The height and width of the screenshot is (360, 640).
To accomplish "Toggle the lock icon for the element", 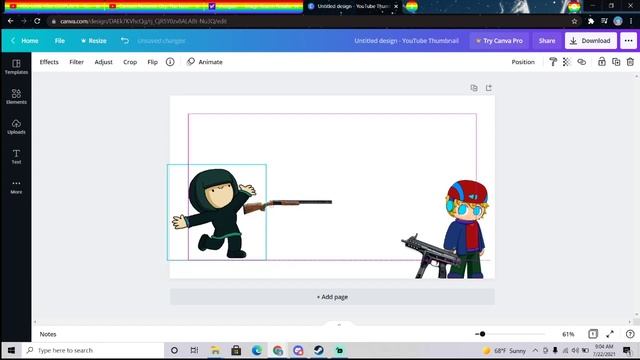I will (602, 62).
